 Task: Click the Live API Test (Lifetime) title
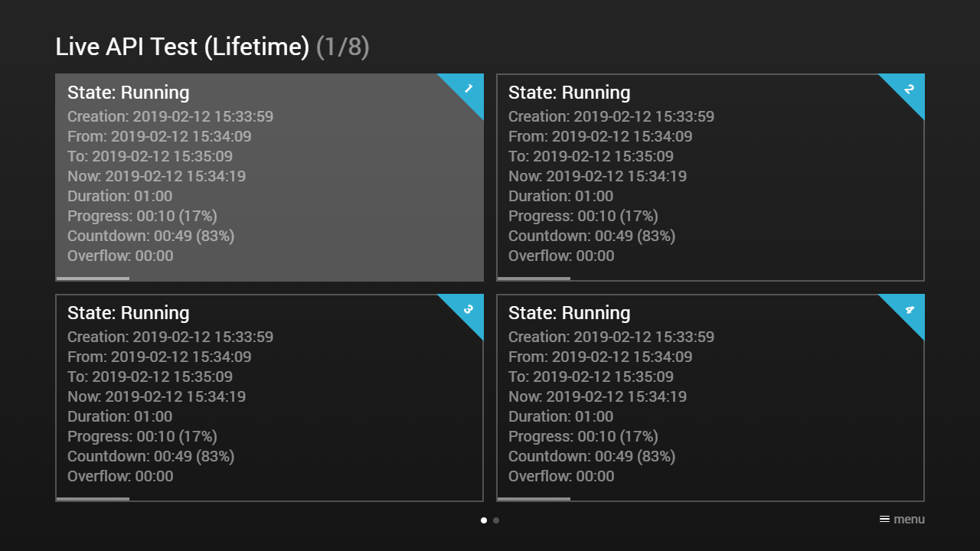pyautogui.click(x=182, y=47)
